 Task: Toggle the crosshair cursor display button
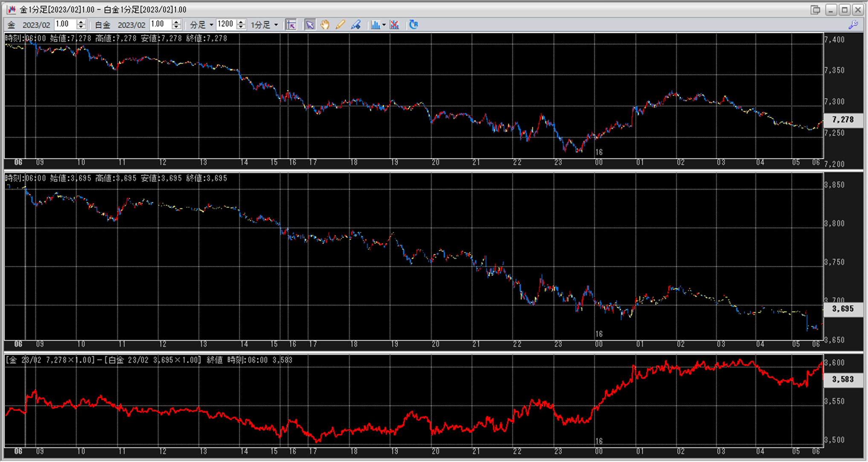pos(291,25)
